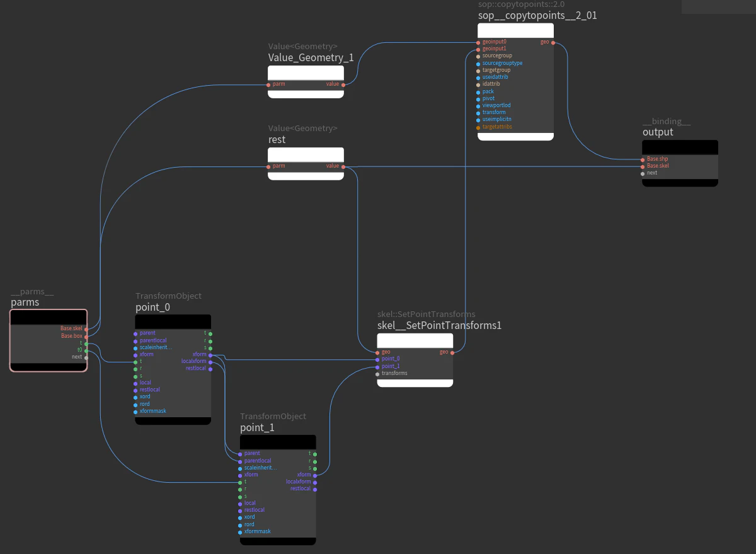Viewport: 756px width, 554px height.
Task: Click useimplicitn port on copytopoints node
Action: pos(478,120)
